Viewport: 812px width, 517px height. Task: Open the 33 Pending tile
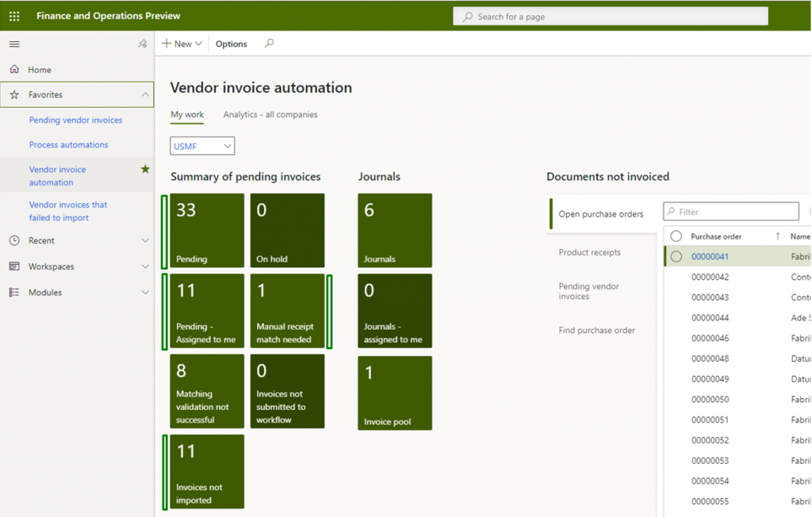[207, 231]
